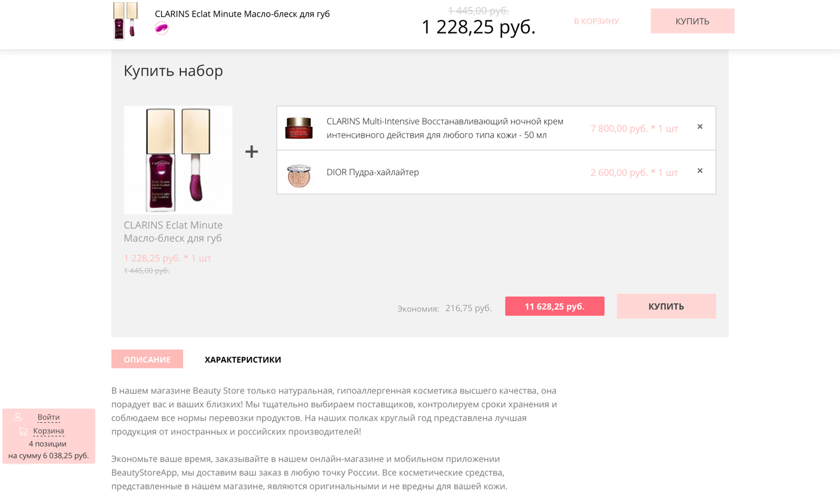The image size is (840, 504).
Task: Click the DIOR highlighter powder thumbnail
Action: pos(298,175)
